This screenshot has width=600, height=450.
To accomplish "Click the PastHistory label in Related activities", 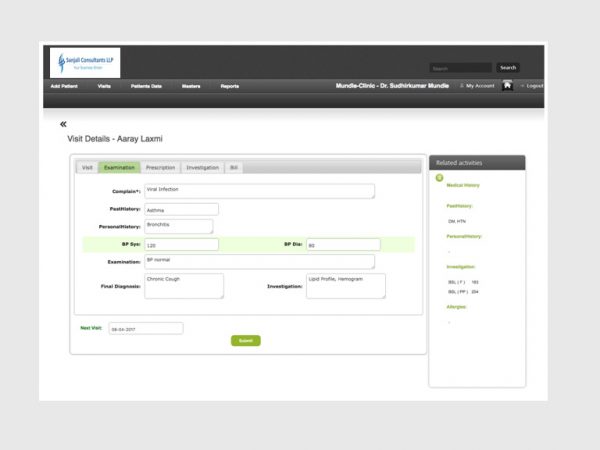I will click(x=459, y=206).
